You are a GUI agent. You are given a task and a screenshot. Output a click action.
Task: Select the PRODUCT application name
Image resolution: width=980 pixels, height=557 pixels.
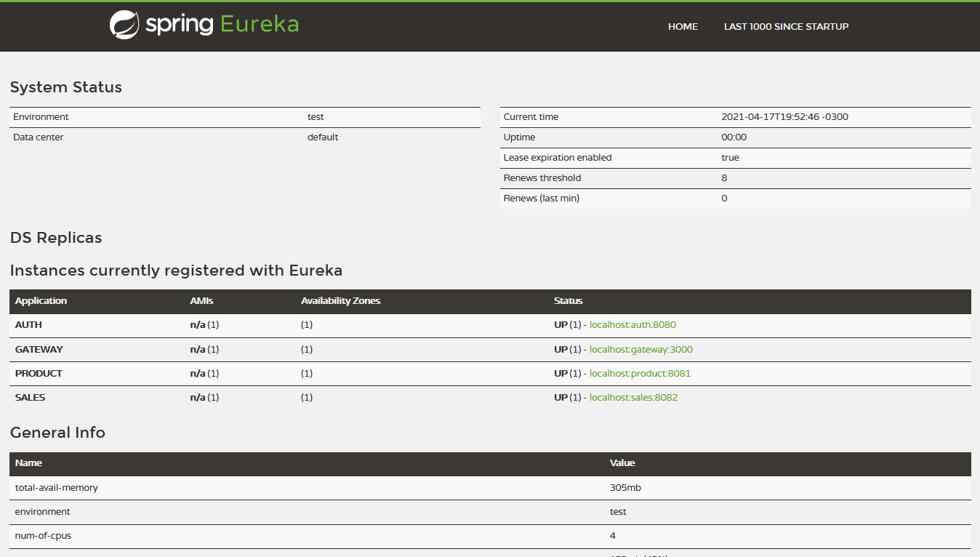click(39, 374)
